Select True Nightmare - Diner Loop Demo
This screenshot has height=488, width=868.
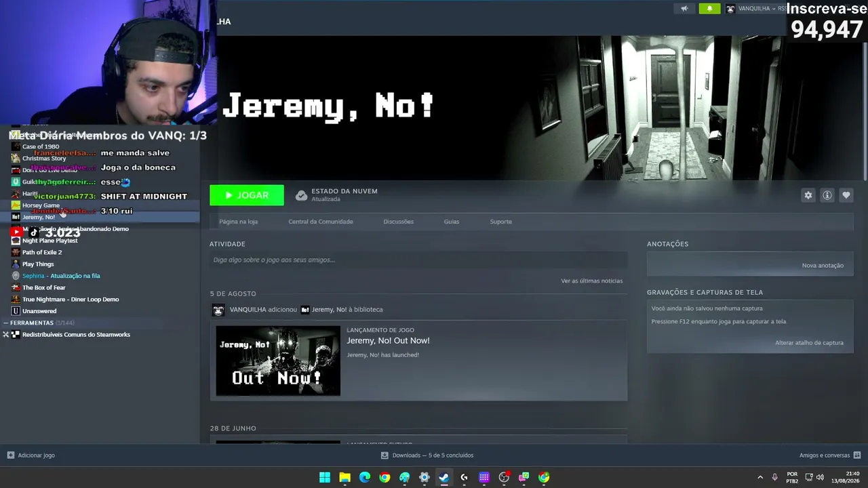point(71,300)
